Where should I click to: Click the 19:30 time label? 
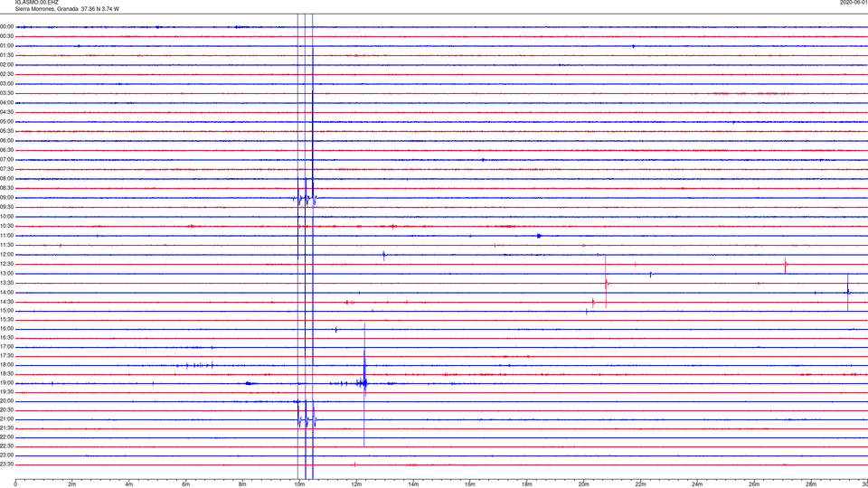pyautogui.click(x=6, y=391)
